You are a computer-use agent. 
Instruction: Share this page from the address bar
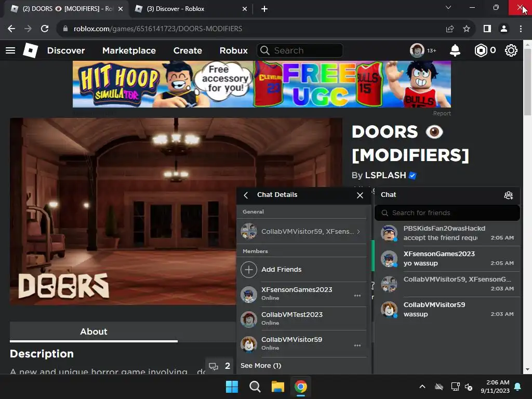tap(450, 29)
